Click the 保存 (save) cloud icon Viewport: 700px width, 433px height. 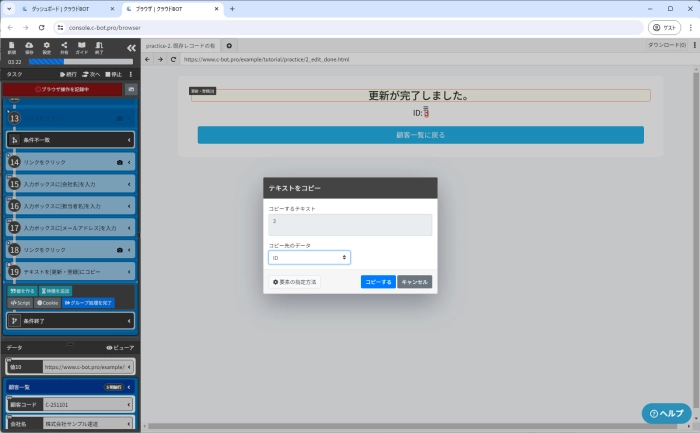click(x=29, y=47)
